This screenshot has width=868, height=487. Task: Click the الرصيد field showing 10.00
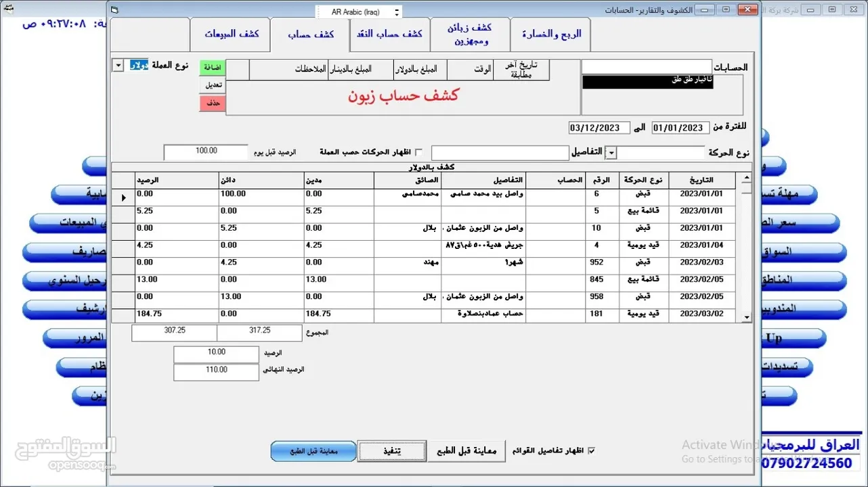pyautogui.click(x=217, y=354)
